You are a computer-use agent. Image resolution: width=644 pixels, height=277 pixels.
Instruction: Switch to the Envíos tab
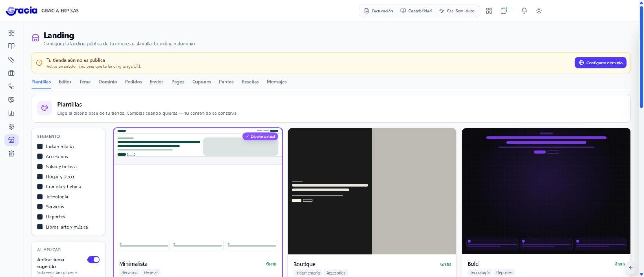[x=156, y=82]
